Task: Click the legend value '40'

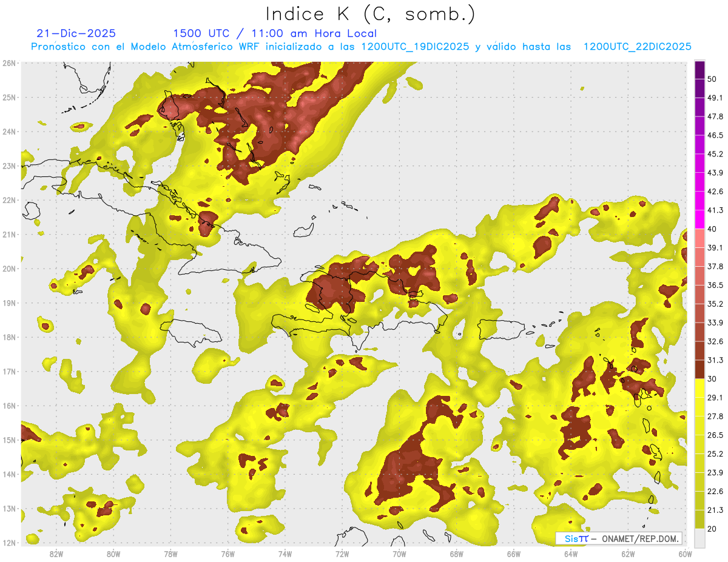Action: coord(712,229)
